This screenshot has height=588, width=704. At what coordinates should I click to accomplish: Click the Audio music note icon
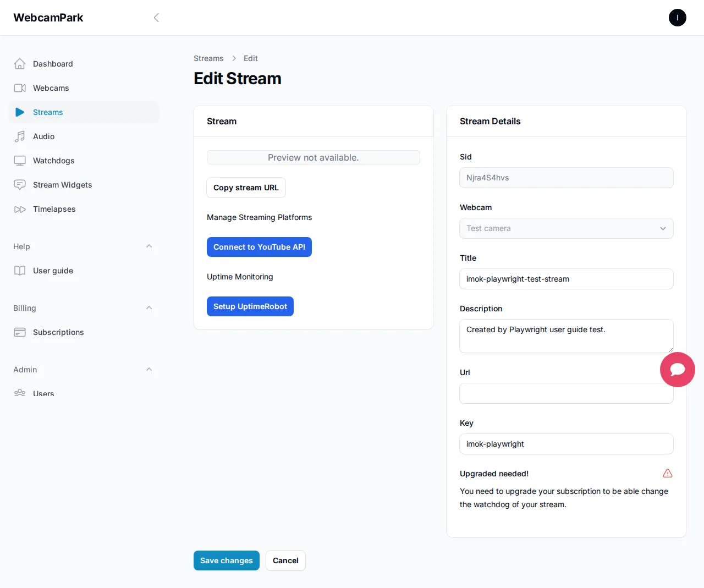pyautogui.click(x=20, y=136)
